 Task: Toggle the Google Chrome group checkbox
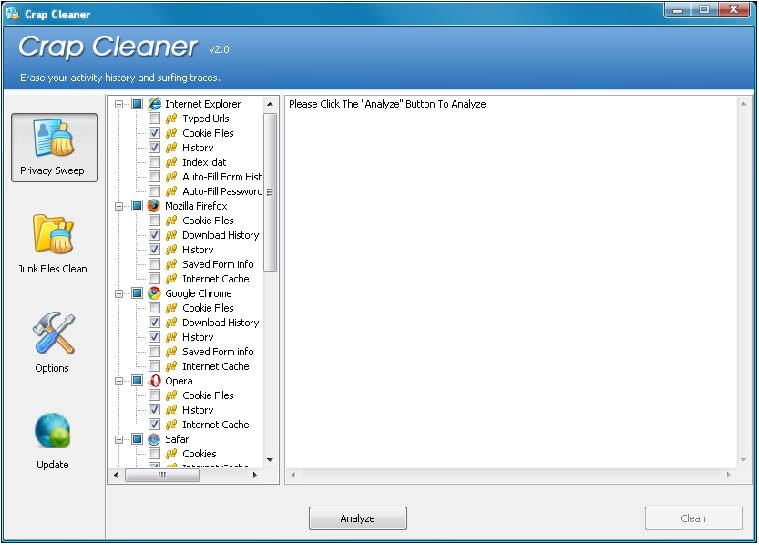click(137, 293)
